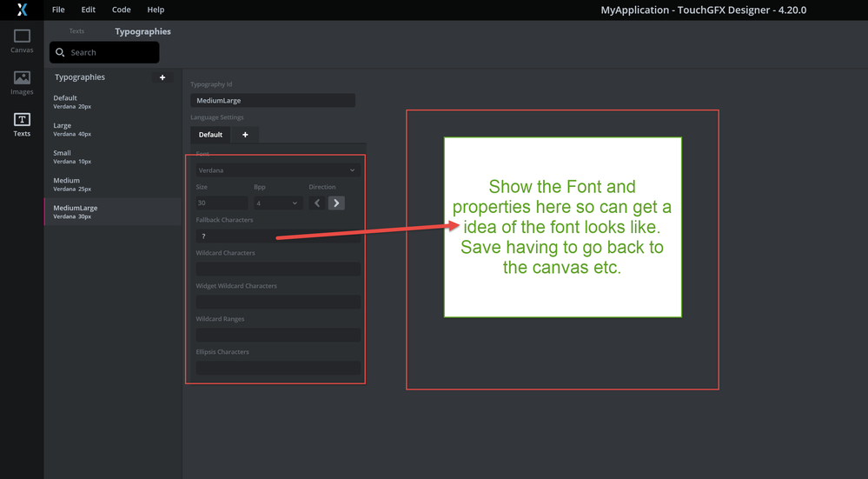The image size is (868, 479).
Task: Select the MediumLarge typography entry
Action: pyautogui.click(x=112, y=211)
